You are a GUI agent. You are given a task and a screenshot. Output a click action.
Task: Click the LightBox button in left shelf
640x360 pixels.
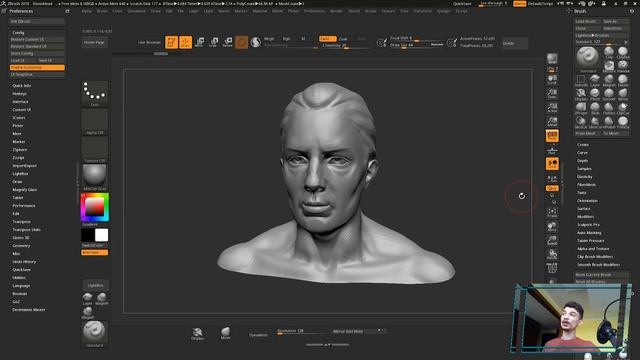point(95,285)
